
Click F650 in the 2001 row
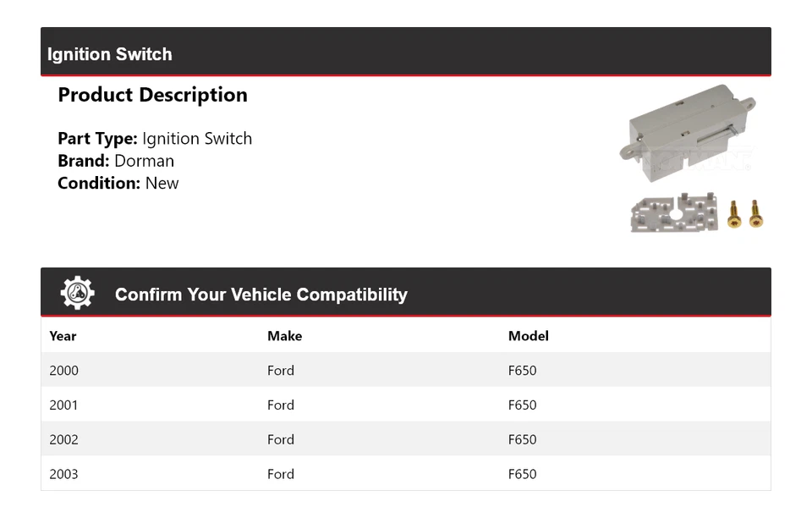[x=522, y=405]
